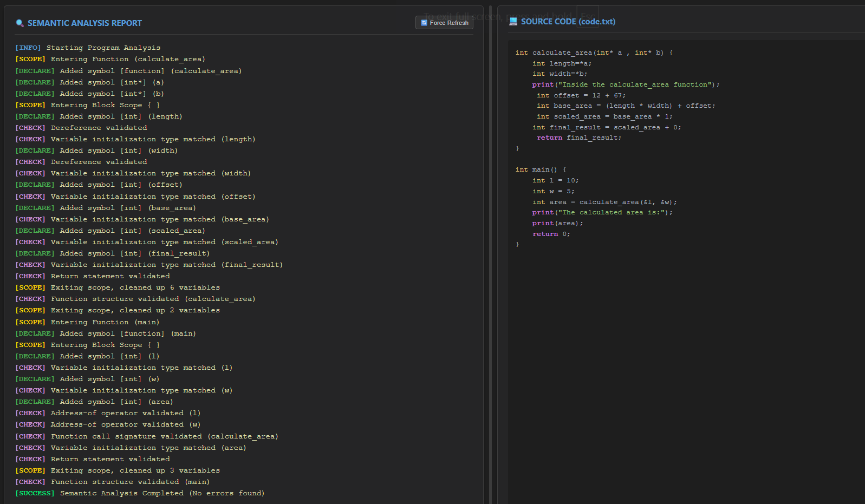Click Added symbol [int] (offset) line
This screenshot has height=504, width=865.
point(99,185)
